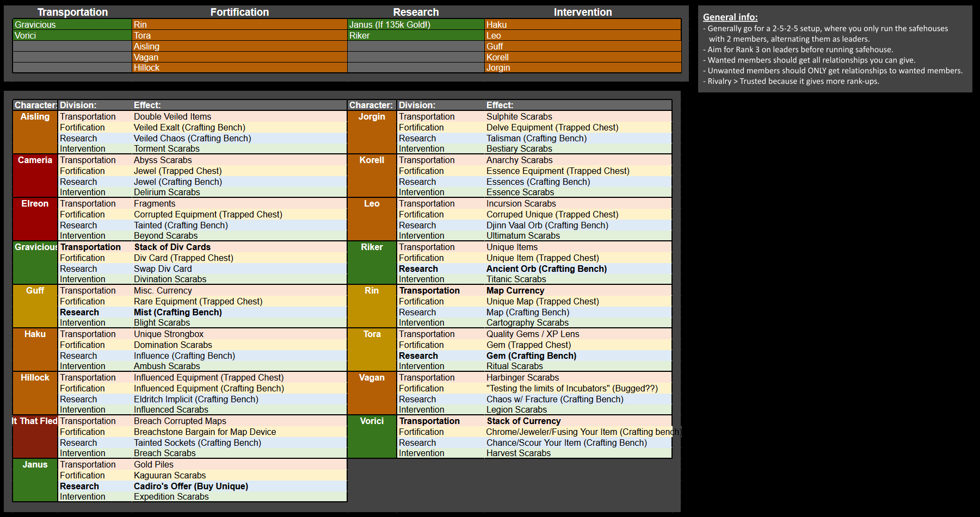Select 'Essences (Crafting Bench)' cell

578,182
